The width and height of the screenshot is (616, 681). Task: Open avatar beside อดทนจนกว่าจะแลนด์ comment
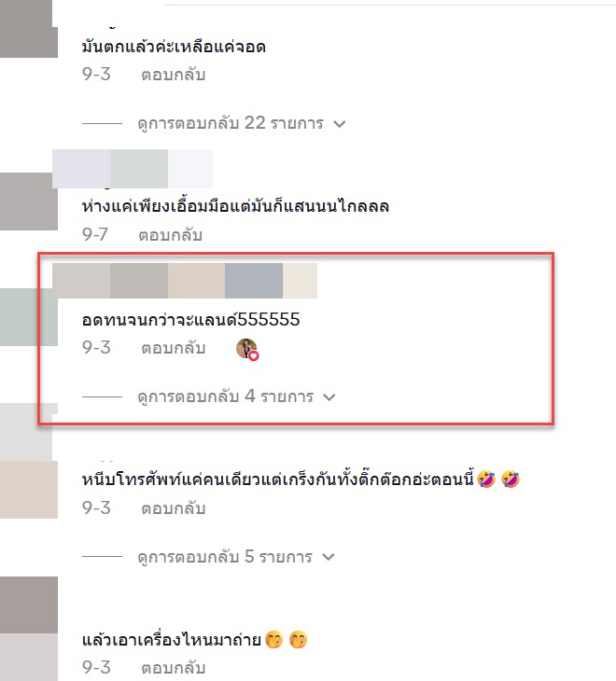tap(29, 317)
